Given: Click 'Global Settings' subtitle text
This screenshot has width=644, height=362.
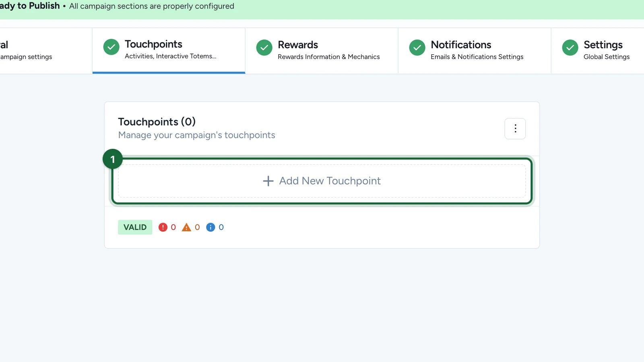Looking at the screenshot, I should 607,57.
